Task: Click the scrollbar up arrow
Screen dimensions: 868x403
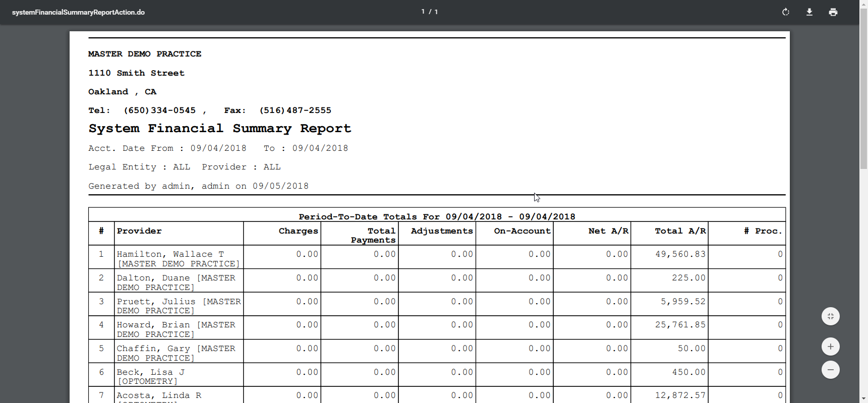Action: (863, 4)
